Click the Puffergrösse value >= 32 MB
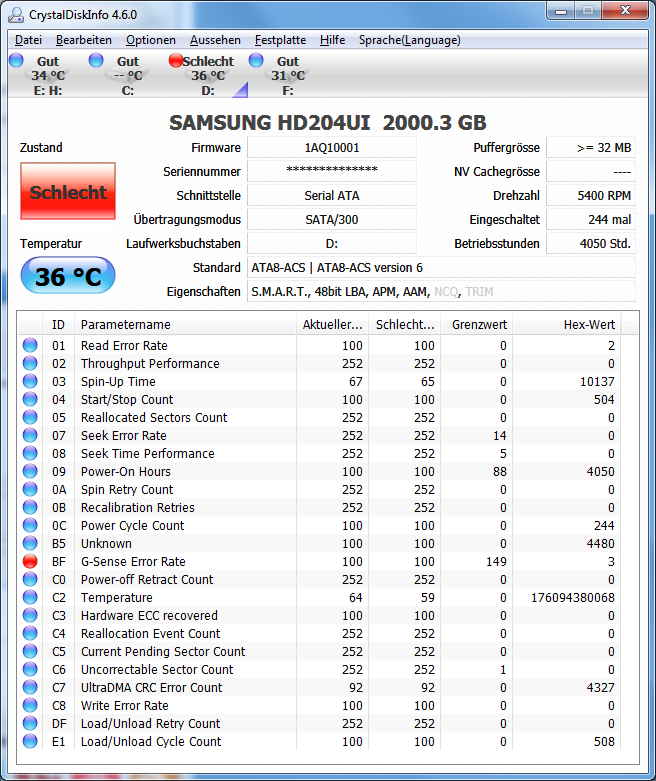656x781 pixels. (x=591, y=148)
